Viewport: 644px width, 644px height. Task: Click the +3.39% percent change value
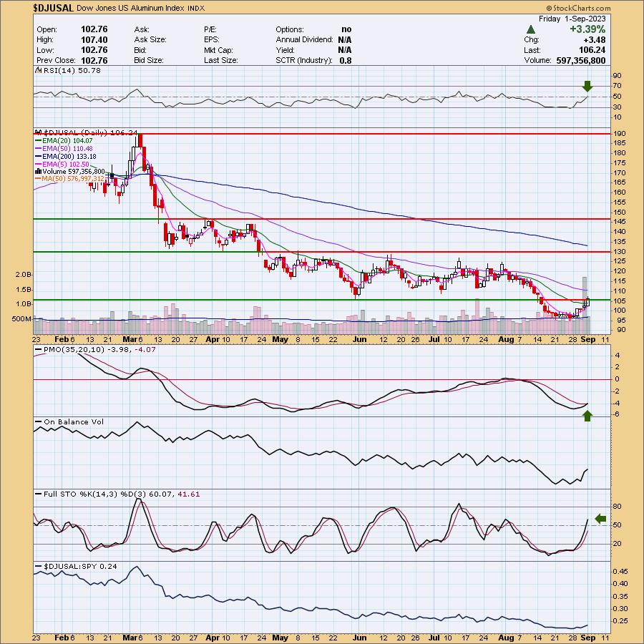tap(587, 29)
